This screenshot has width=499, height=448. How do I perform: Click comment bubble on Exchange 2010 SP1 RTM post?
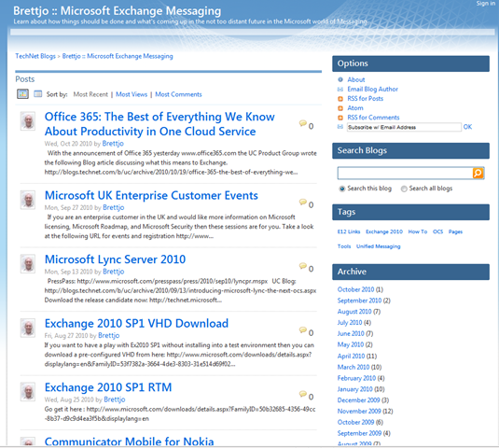(302, 394)
